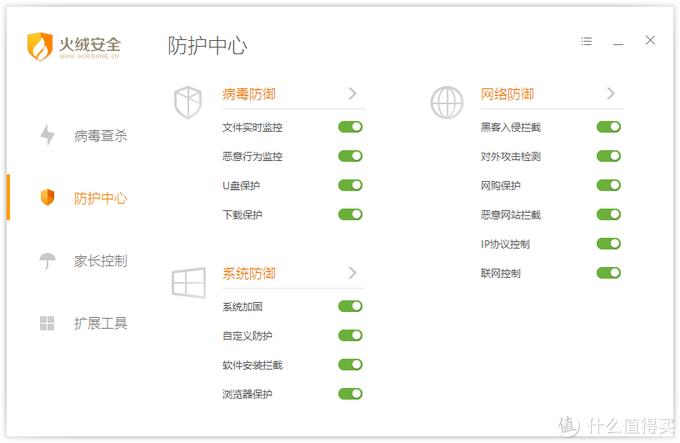
Task: Disable 网购保护 switch
Action: (609, 185)
